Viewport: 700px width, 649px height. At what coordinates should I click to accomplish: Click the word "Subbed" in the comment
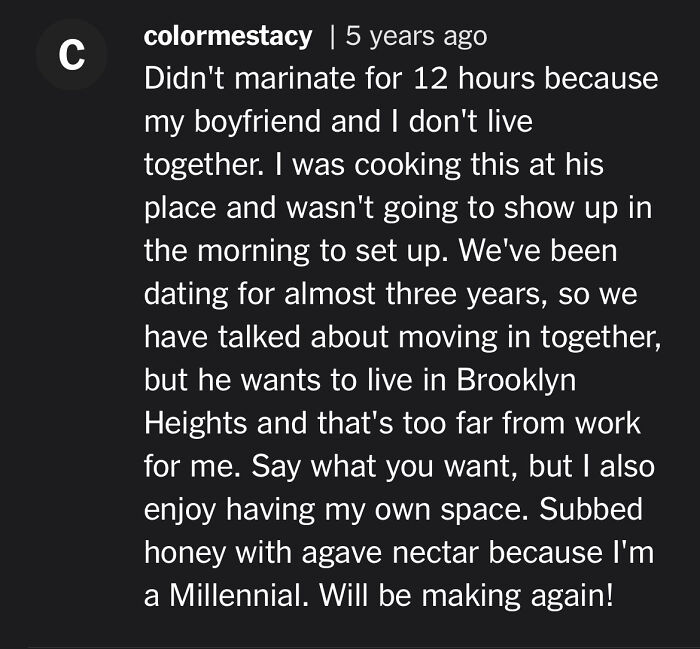591,508
